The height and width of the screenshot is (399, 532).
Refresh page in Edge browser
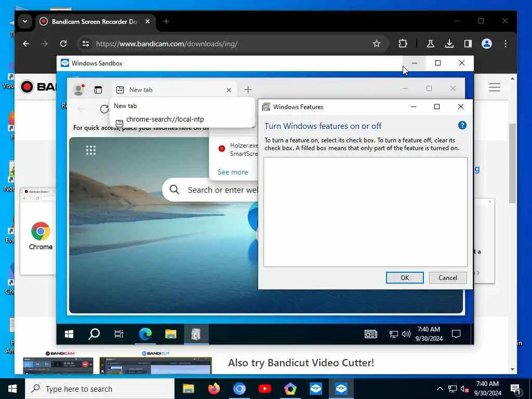104,109
